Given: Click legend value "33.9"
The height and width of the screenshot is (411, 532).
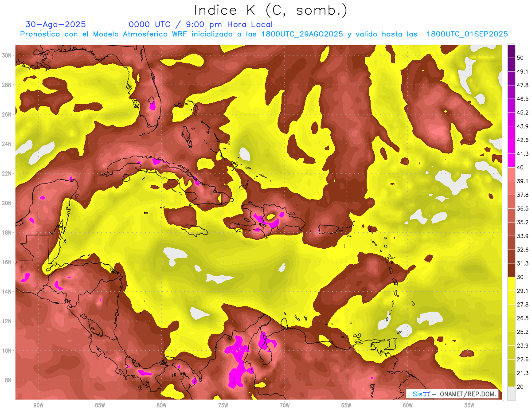Looking at the screenshot, I should pyautogui.click(x=522, y=236).
